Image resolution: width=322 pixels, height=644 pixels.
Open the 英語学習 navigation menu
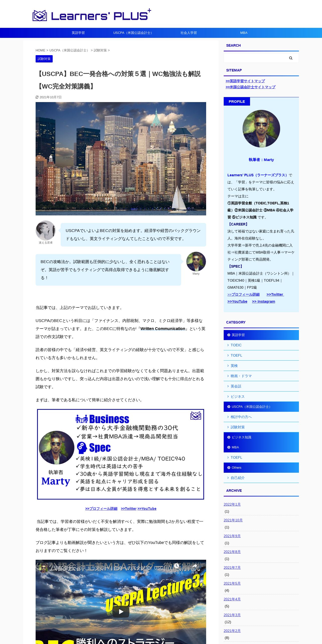click(x=78, y=33)
